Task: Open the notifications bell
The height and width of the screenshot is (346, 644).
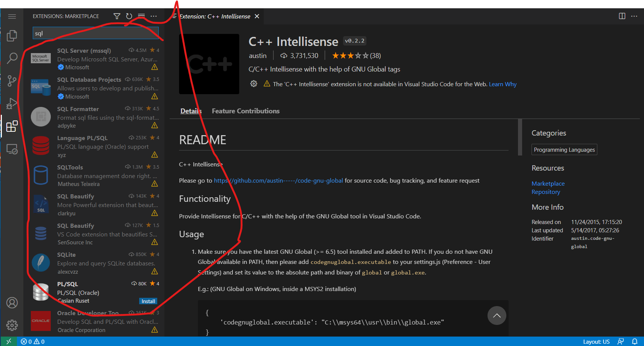Action: [x=635, y=341]
